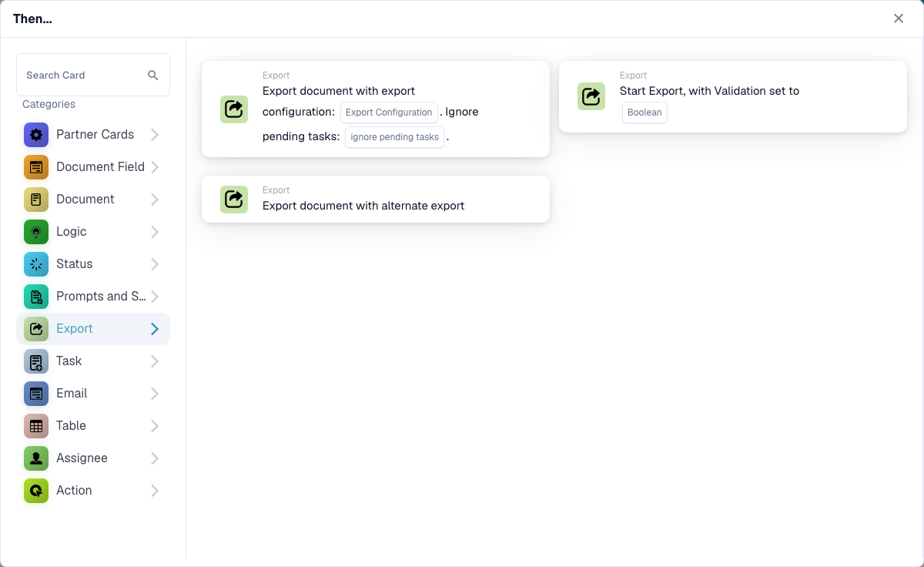The width and height of the screenshot is (924, 567).
Task: Select the Action category label
Action: 74,491
